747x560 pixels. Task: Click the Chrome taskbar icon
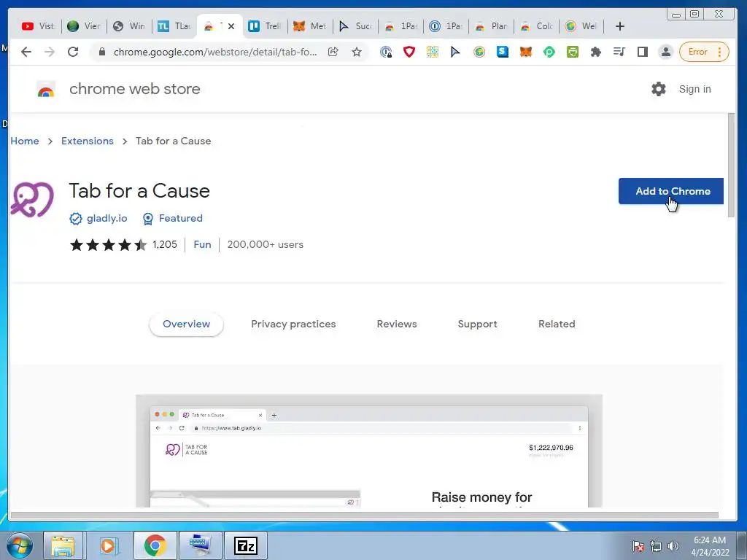pos(155,545)
